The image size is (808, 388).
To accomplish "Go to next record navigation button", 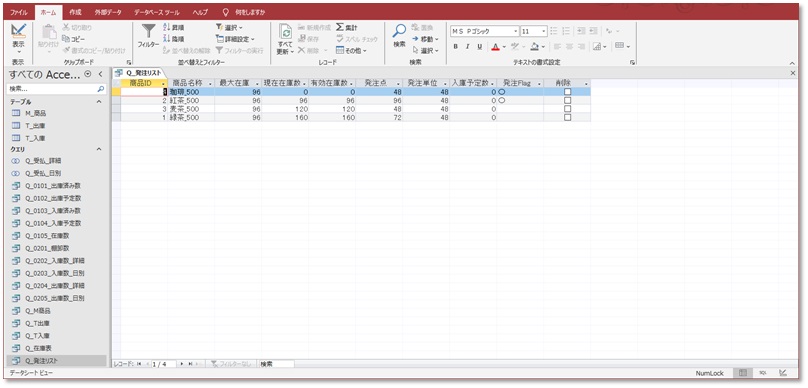I will (181, 364).
